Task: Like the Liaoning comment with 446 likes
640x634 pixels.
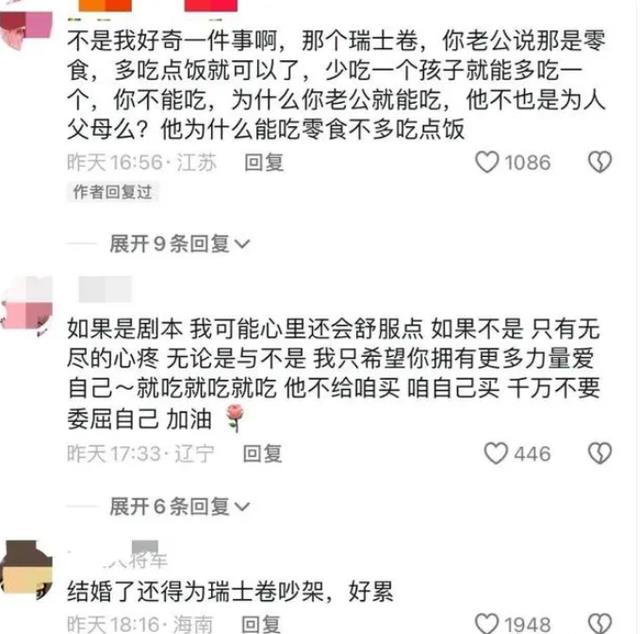Action: (496, 454)
